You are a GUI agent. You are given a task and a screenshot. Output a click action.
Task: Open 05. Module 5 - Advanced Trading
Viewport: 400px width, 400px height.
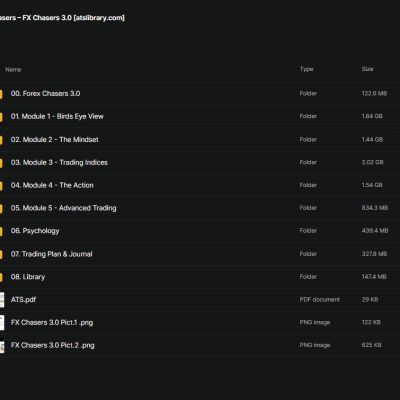click(x=64, y=208)
